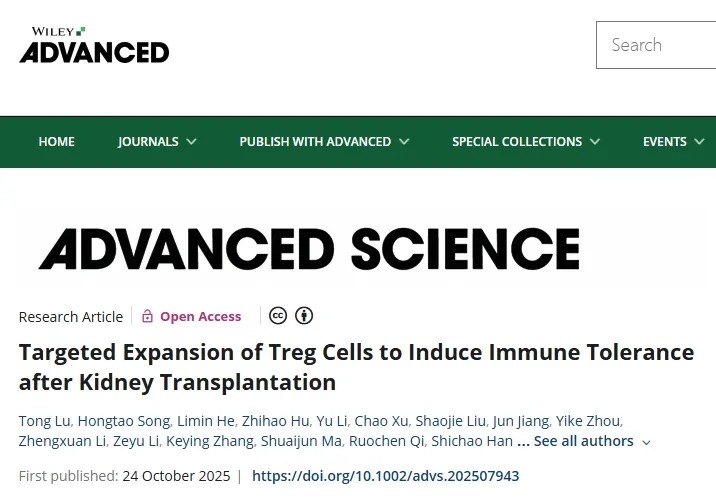
Task: Click the Wiley Advanced logo
Action: [x=94, y=46]
